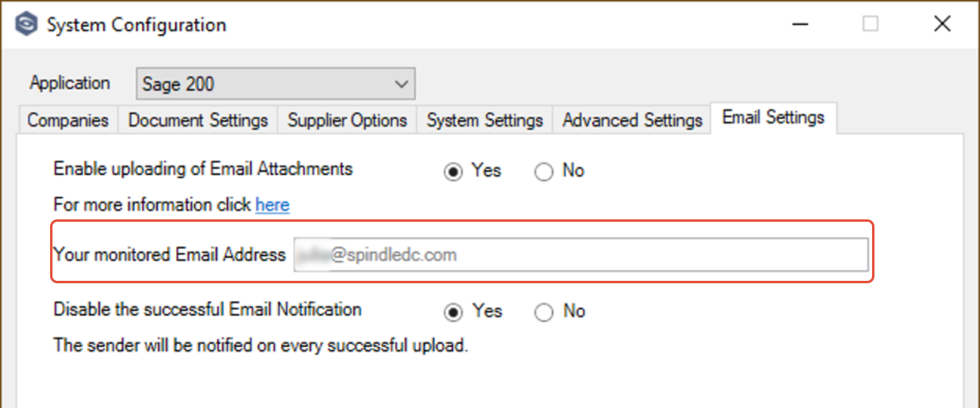Maximize the System Configuration window
Viewport: 980px width, 408px height.
point(870,24)
